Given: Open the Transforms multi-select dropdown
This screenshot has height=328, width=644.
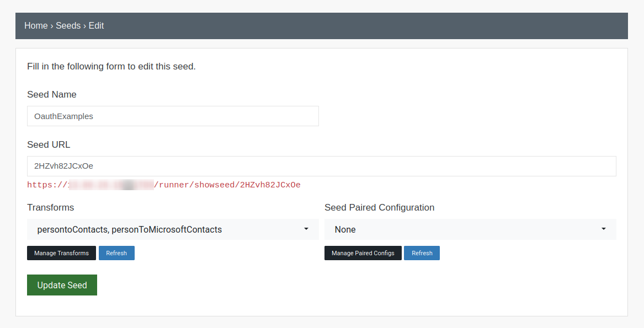Looking at the screenshot, I should point(173,229).
